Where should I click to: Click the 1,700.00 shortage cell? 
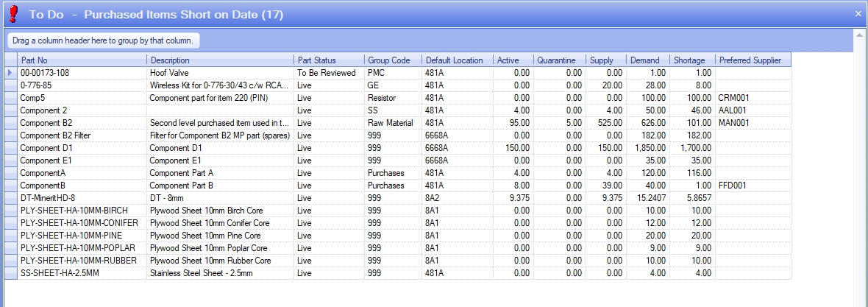(x=691, y=148)
